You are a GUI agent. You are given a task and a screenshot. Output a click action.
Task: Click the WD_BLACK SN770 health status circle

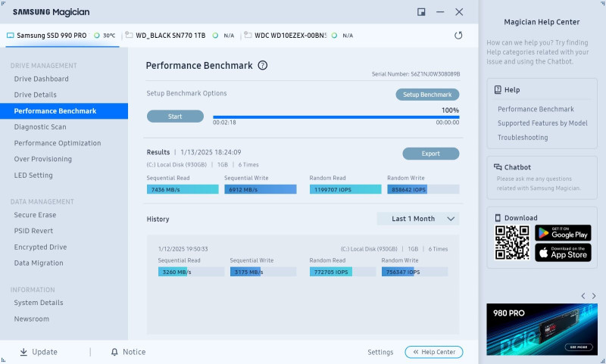215,36
